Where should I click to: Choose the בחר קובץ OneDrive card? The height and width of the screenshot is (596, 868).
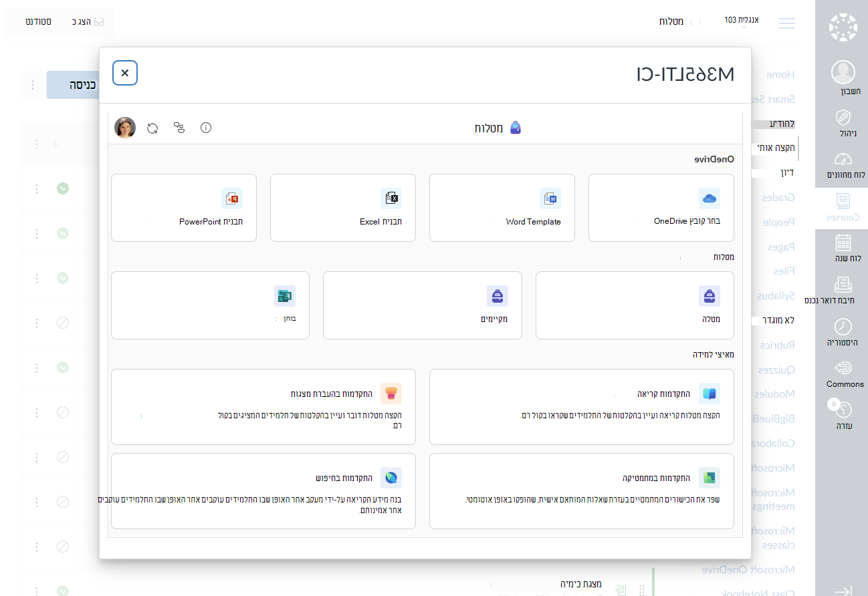point(661,208)
